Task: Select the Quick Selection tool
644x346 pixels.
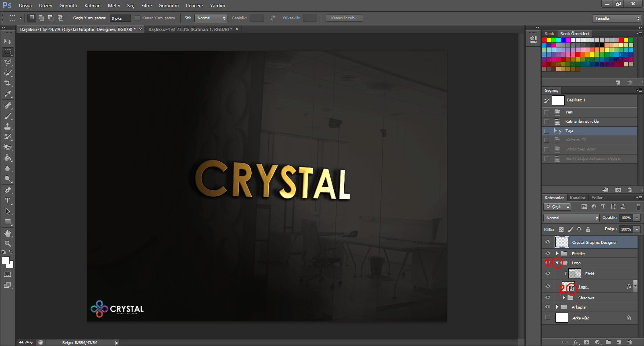Action: tap(8, 73)
